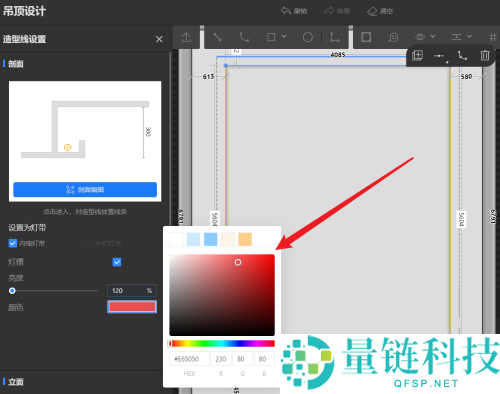Open the eye visibility dropdown arrow

coord(433,36)
